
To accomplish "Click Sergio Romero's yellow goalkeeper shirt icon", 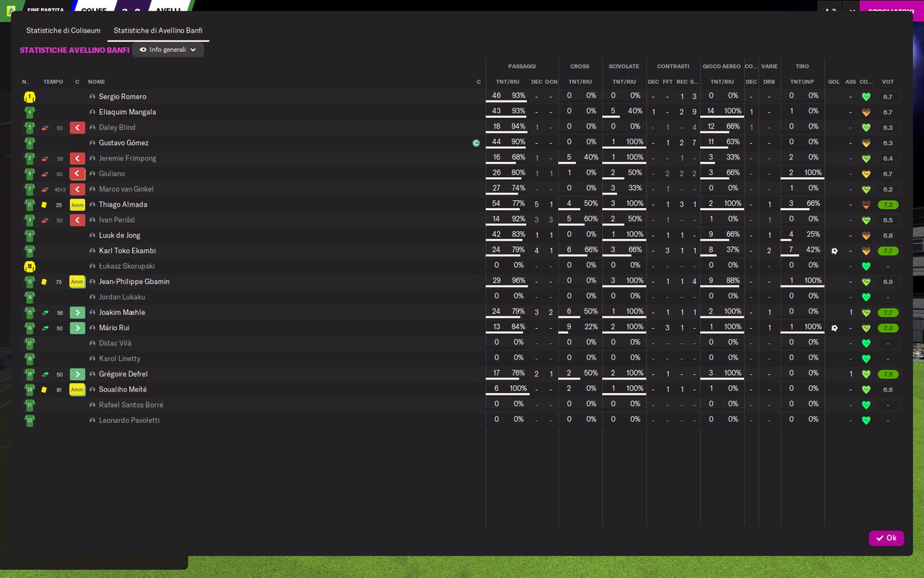I will 30,97.
